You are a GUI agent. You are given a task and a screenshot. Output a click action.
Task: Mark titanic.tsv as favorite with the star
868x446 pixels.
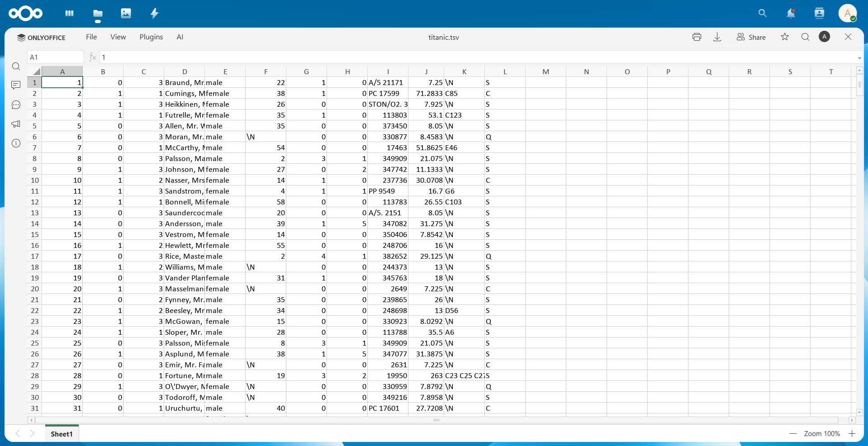coord(785,37)
